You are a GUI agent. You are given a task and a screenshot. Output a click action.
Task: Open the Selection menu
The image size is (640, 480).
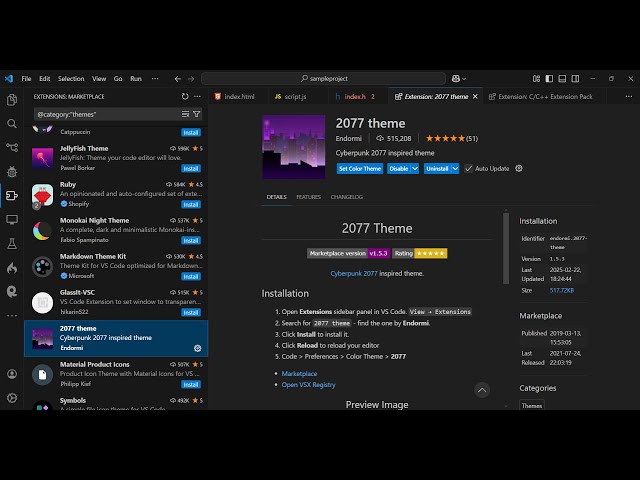tap(71, 78)
